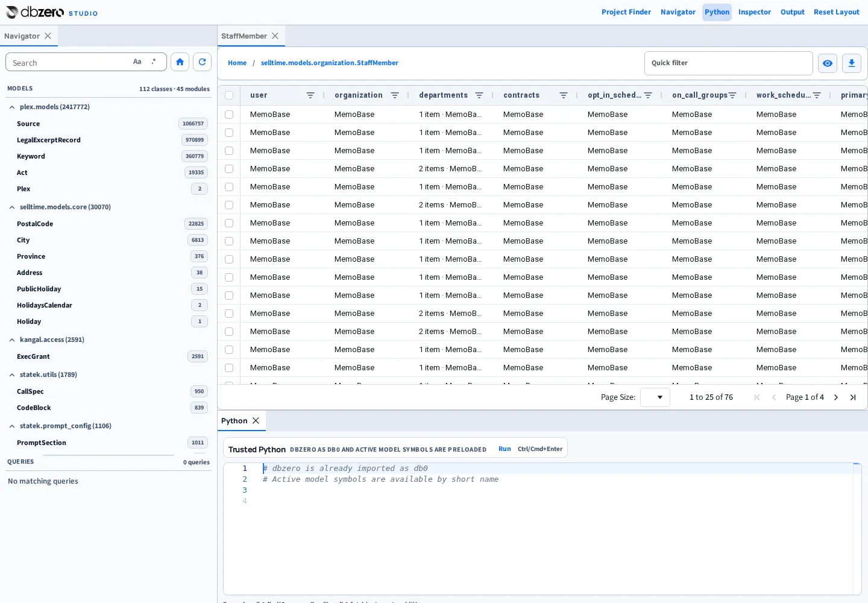Image resolution: width=868 pixels, height=603 pixels.
Task: Check the second table row checkbox
Action: [x=229, y=133]
